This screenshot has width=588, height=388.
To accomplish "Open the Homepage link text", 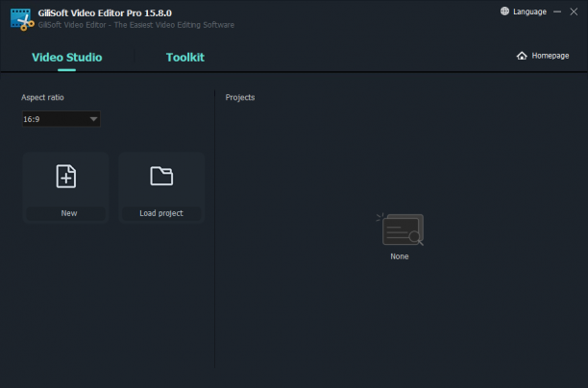I will (x=551, y=56).
